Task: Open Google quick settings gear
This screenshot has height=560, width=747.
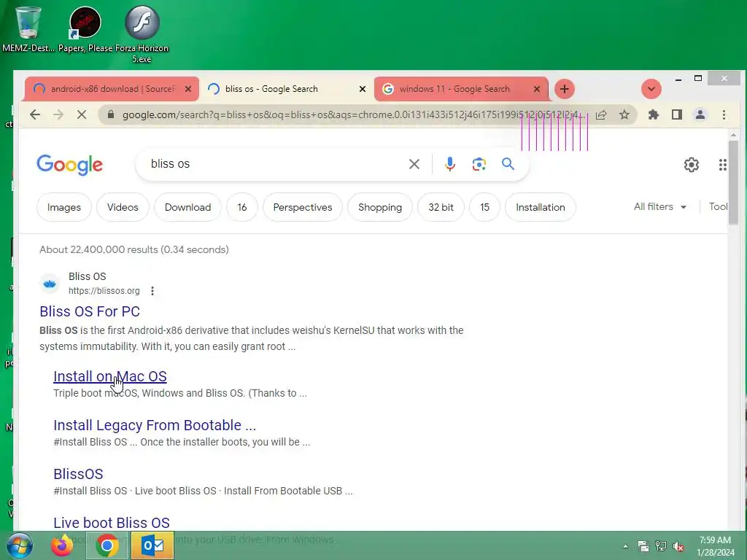Action: [692, 165]
